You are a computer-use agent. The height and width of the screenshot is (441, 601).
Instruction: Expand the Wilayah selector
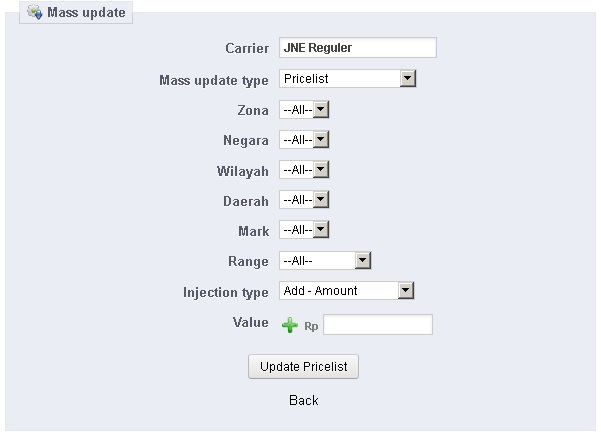tap(304, 170)
